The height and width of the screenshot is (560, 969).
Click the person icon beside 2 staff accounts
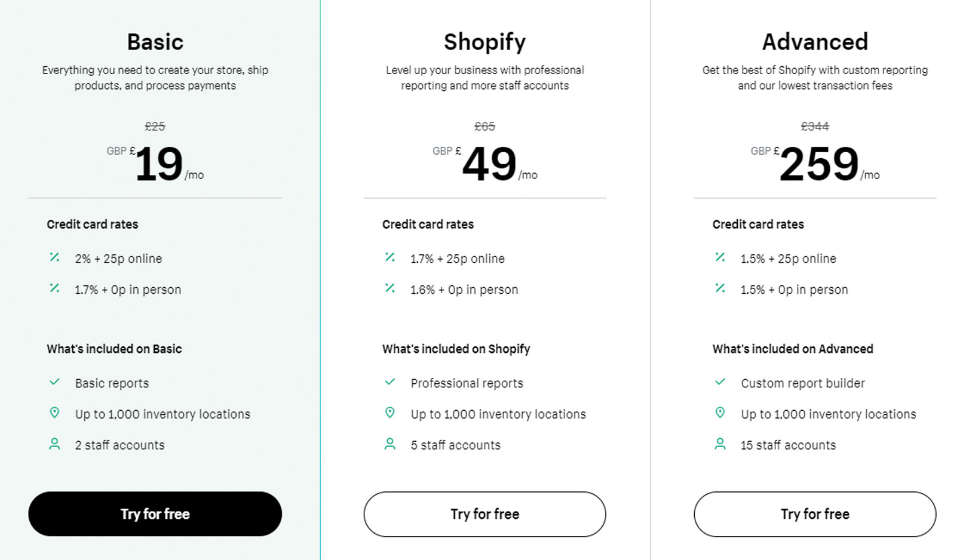(x=54, y=444)
